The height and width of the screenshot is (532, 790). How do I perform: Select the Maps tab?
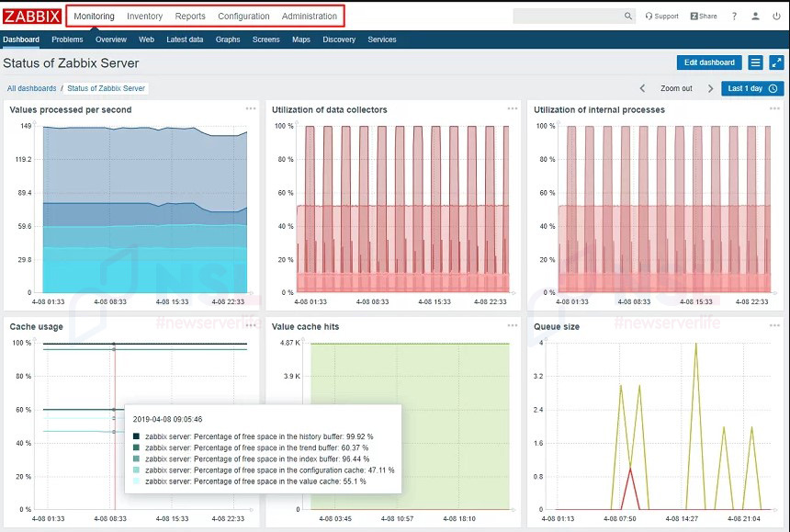click(301, 40)
